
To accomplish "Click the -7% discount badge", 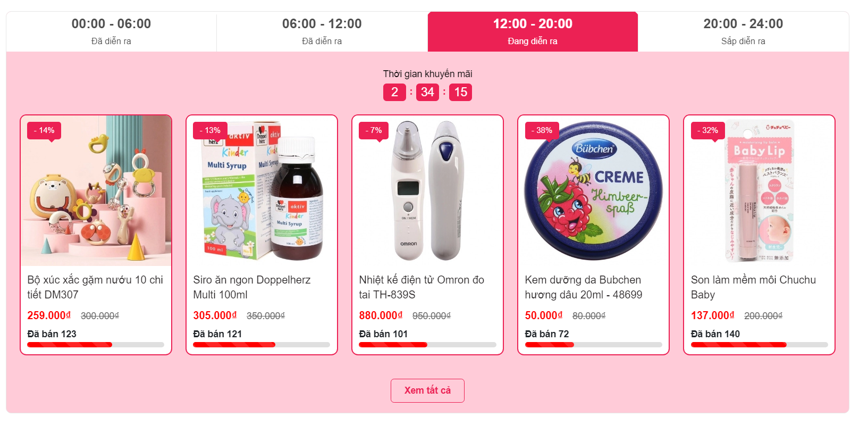I will point(374,131).
